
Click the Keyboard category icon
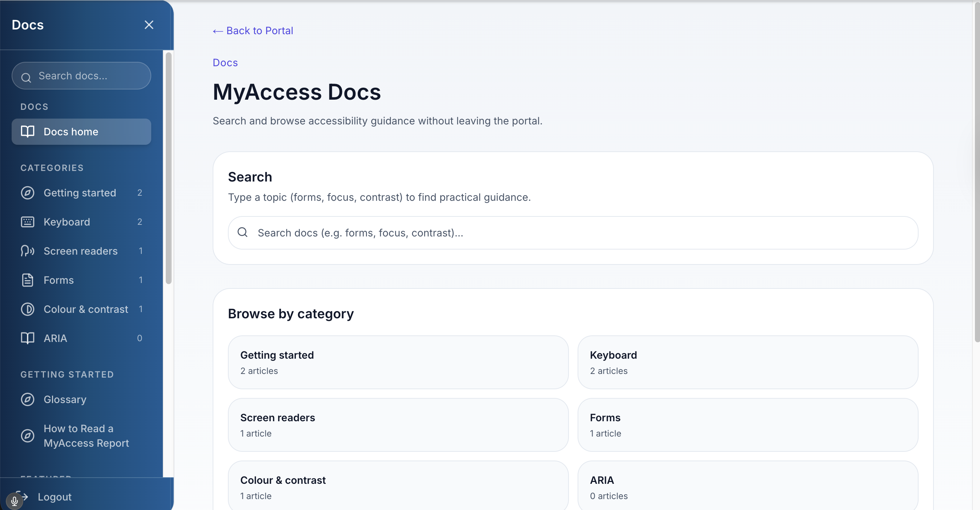click(x=27, y=222)
